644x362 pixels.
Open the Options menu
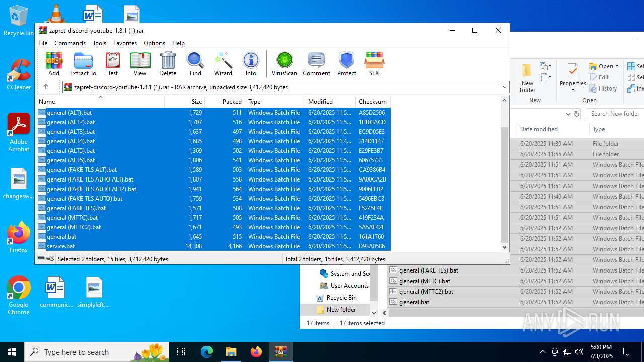tap(154, 43)
